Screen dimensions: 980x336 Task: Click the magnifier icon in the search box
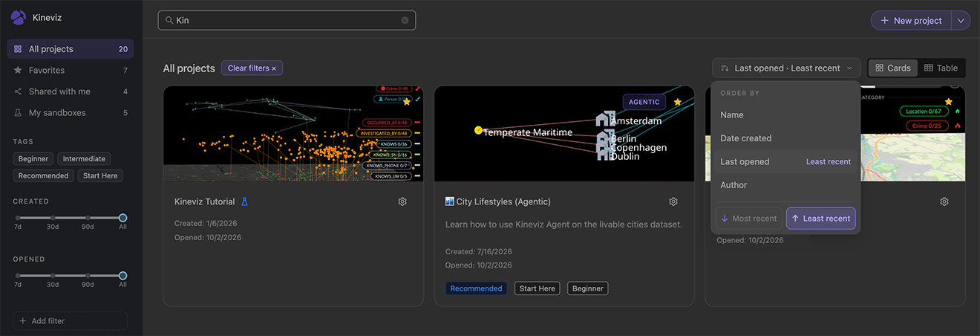[x=169, y=21]
